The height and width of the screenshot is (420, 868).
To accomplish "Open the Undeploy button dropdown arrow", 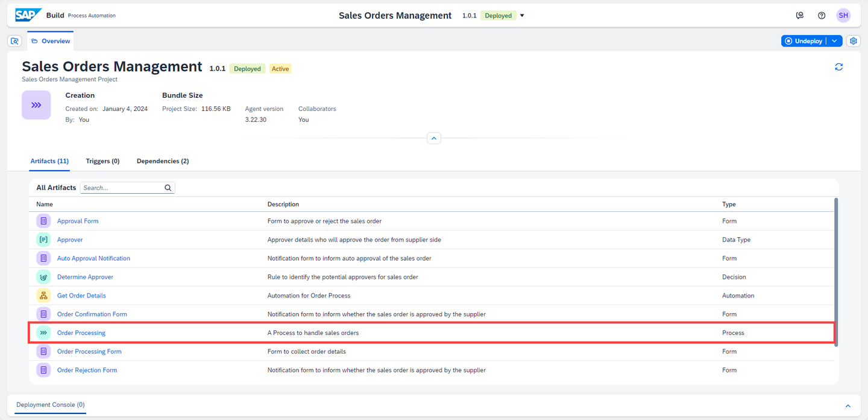I will tap(834, 41).
